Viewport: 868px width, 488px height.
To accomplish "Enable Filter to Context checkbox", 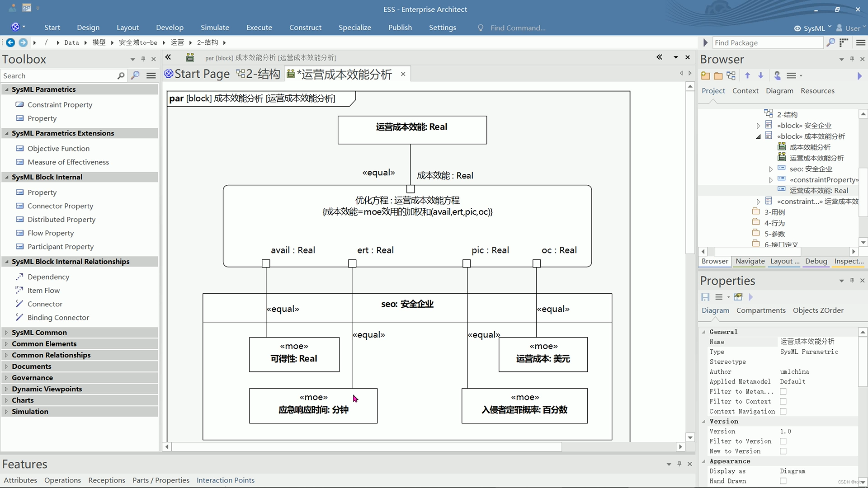I will pos(783,401).
